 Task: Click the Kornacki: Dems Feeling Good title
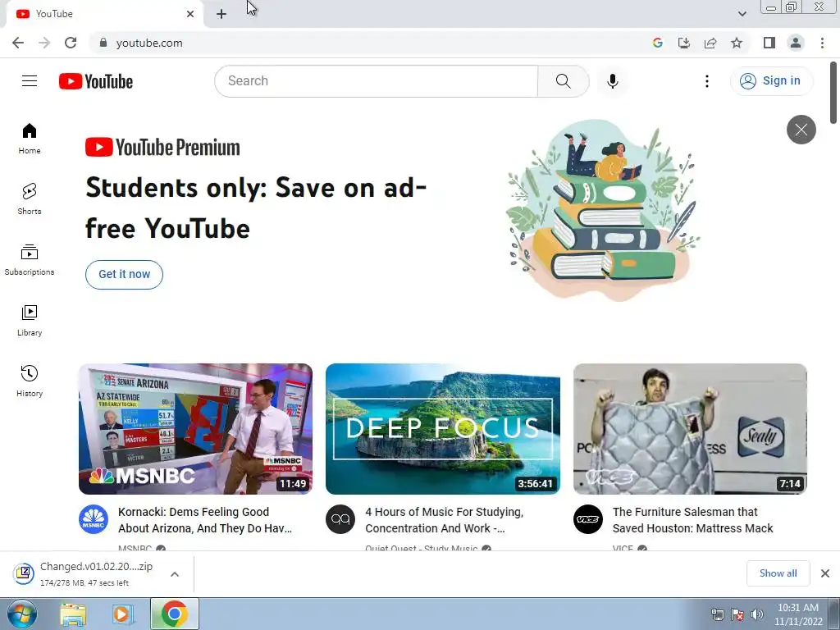(205, 519)
